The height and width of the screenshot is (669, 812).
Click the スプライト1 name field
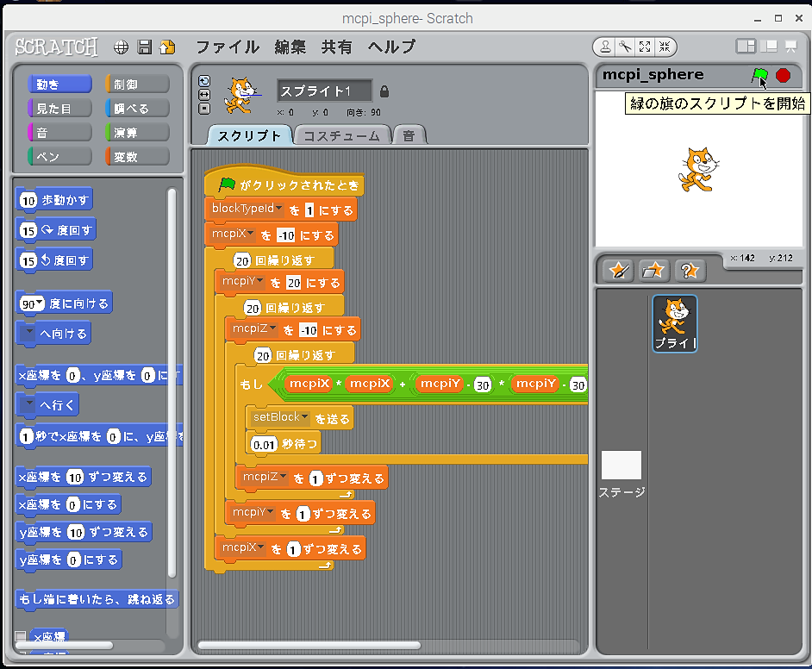tap(324, 91)
